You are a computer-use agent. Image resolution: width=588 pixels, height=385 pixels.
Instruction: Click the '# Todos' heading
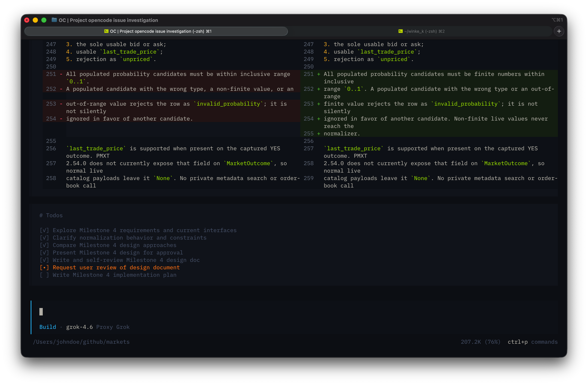pyautogui.click(x=51, y=215)
